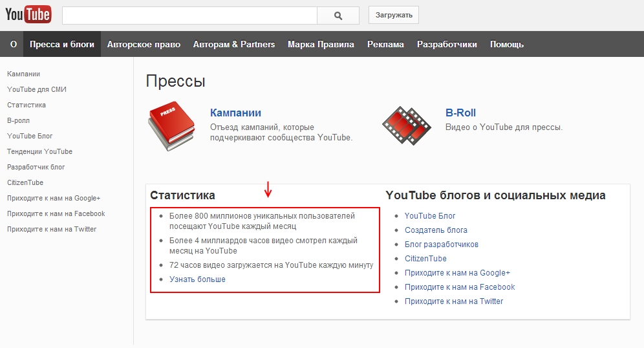
Task: Open the Марка Правила tab
Action: click(321, 44)
